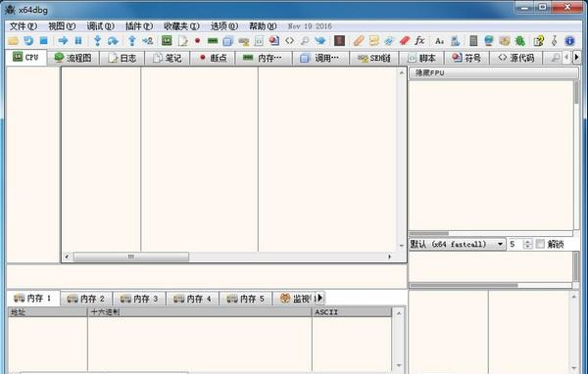Click the labels chain-link toolbar icon

click(389, 40)
